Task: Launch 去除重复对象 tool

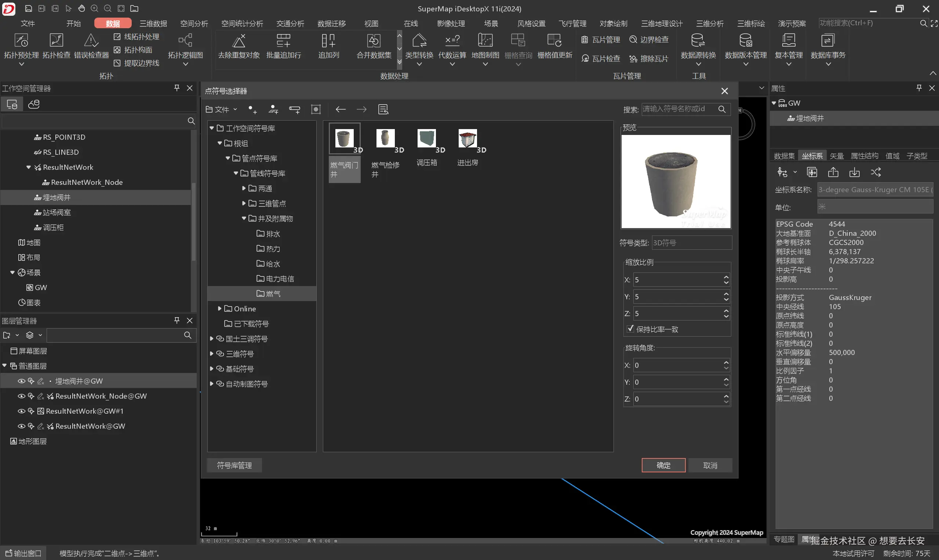Action: (x=239, y=46)
